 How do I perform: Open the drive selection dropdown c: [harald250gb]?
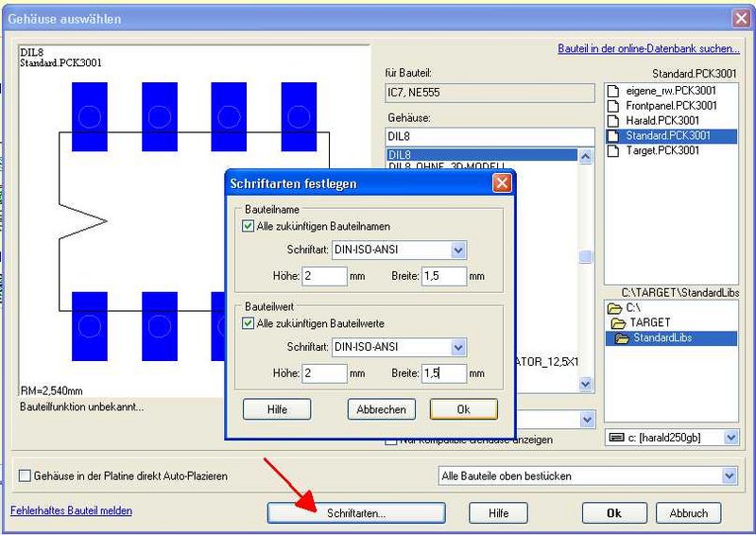coord(730,437)
